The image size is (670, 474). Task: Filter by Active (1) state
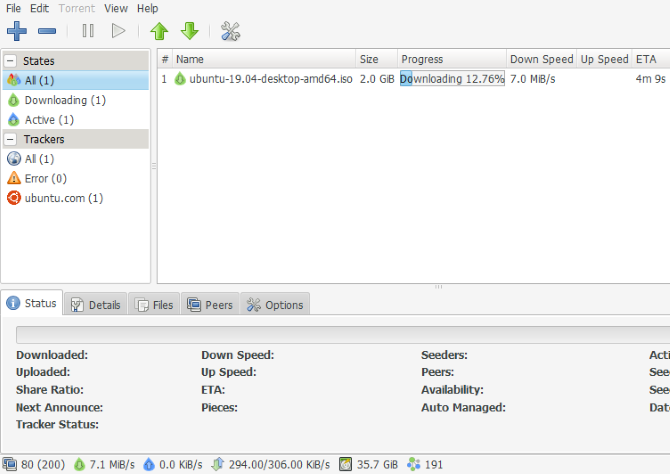(x=76, y=120)
